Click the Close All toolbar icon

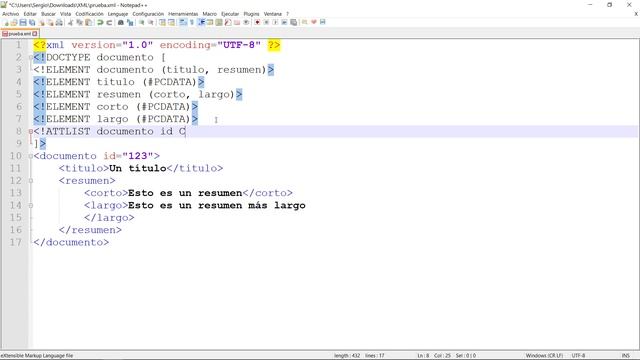[50, 22]
